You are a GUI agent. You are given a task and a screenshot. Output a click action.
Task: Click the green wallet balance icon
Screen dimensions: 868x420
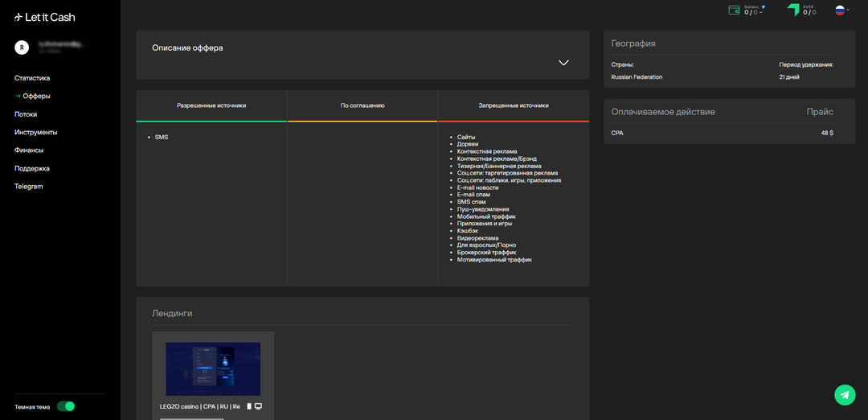[x=734, y=10]
